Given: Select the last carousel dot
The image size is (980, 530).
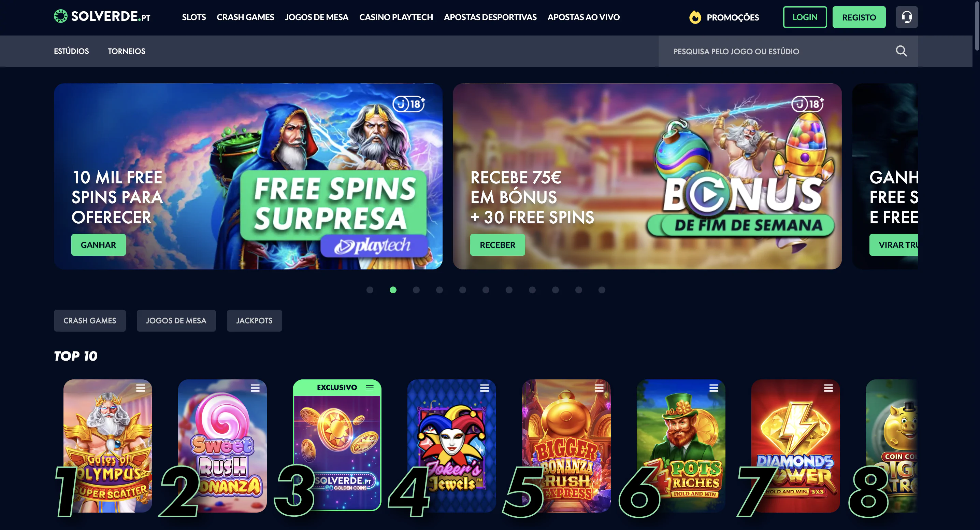Looking at the screenshot, I should tap(602, 290).
